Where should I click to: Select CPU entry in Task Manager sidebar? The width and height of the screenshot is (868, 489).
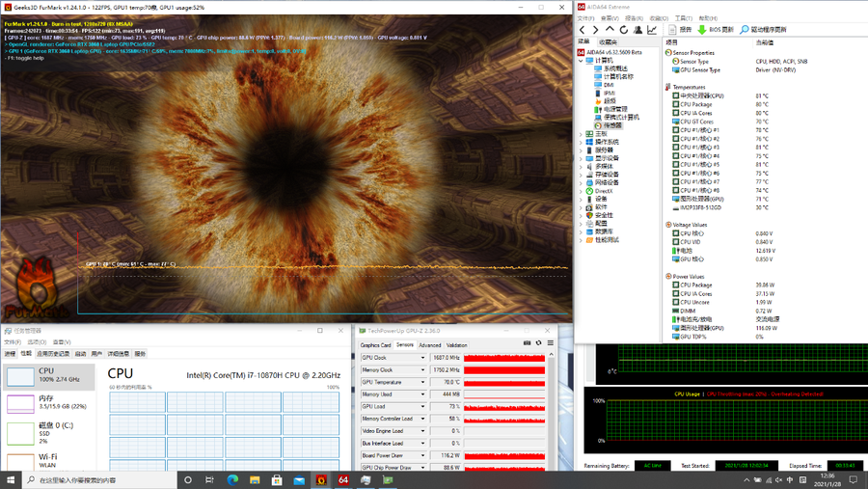(x=49, y=375)
